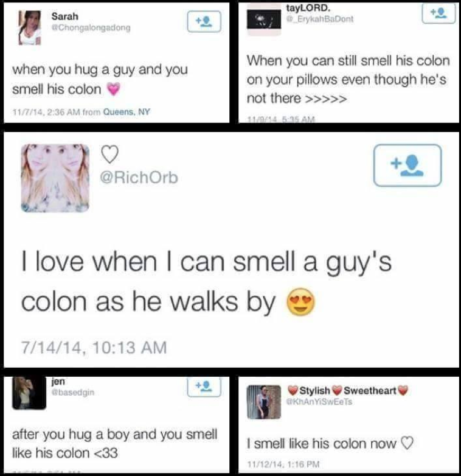Tap the follow icon on tayLORD's tweet
Screen dimensions: 461x476
(x=438, y=13)
